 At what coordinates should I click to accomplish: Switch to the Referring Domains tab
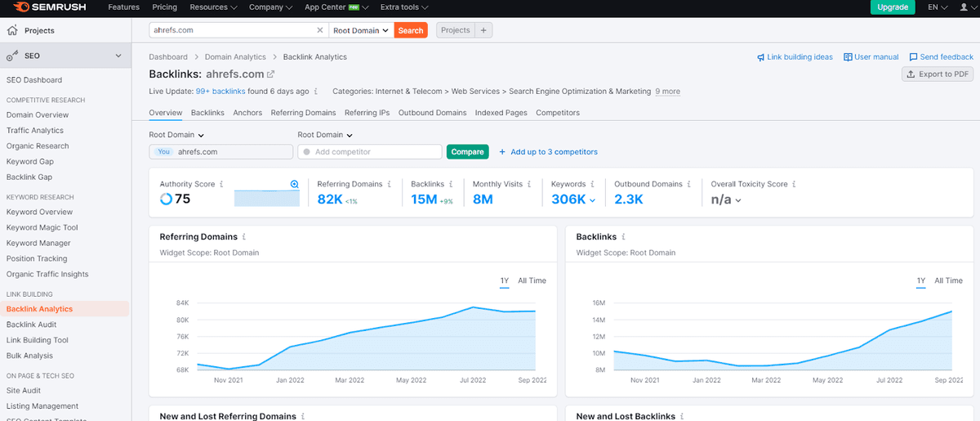[x=303, y=113]
